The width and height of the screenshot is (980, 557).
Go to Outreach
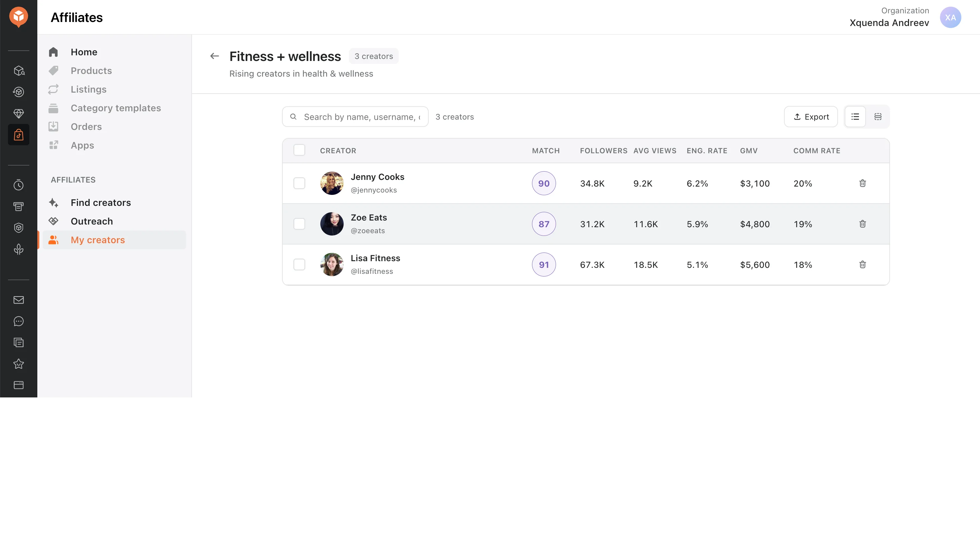click(x=114, y=222)
